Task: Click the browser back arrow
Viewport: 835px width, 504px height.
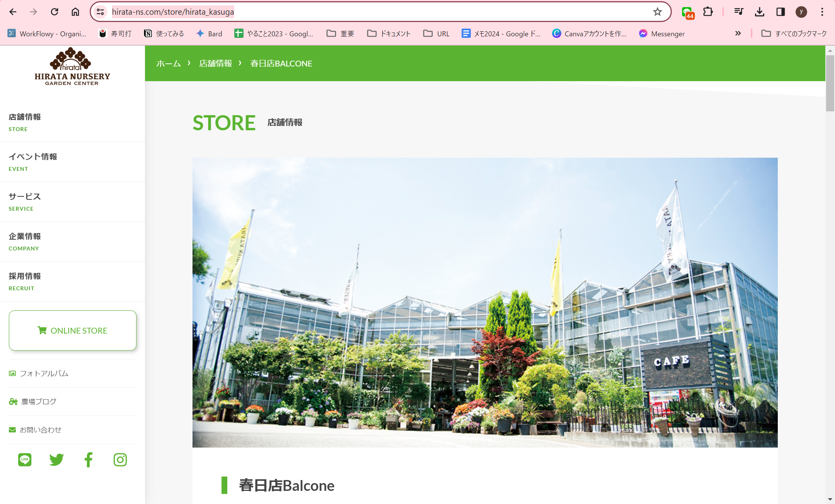Action: pyautogui.click(x=13, y=12)
